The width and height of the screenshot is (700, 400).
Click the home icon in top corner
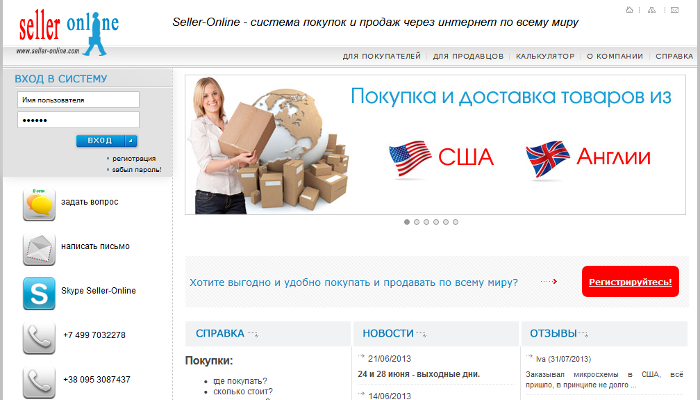[x=629, y=10]
